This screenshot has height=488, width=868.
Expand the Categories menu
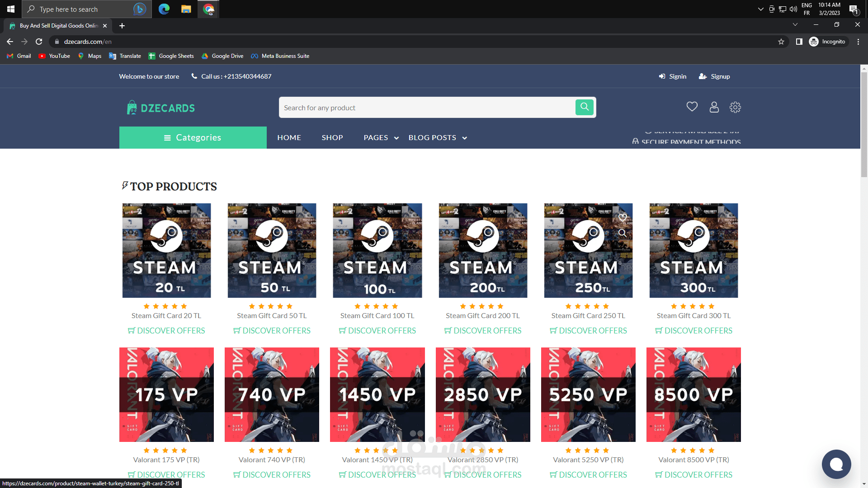(193, 137)
